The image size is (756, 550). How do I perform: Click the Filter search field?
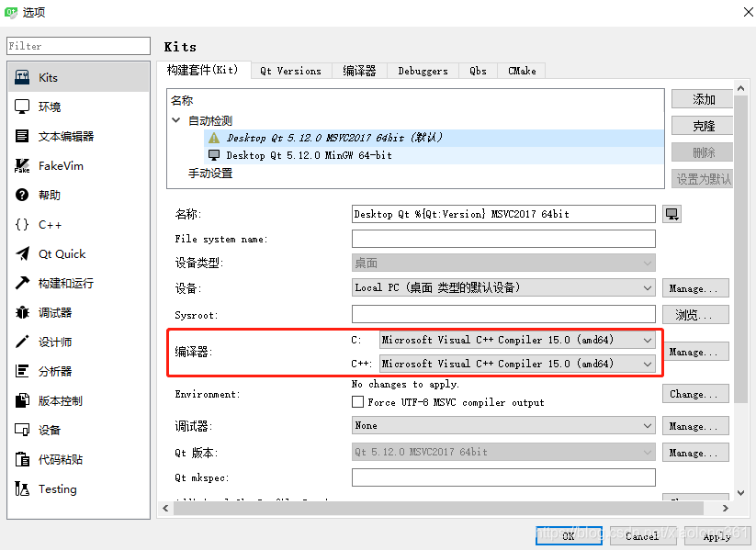point(79,46)
